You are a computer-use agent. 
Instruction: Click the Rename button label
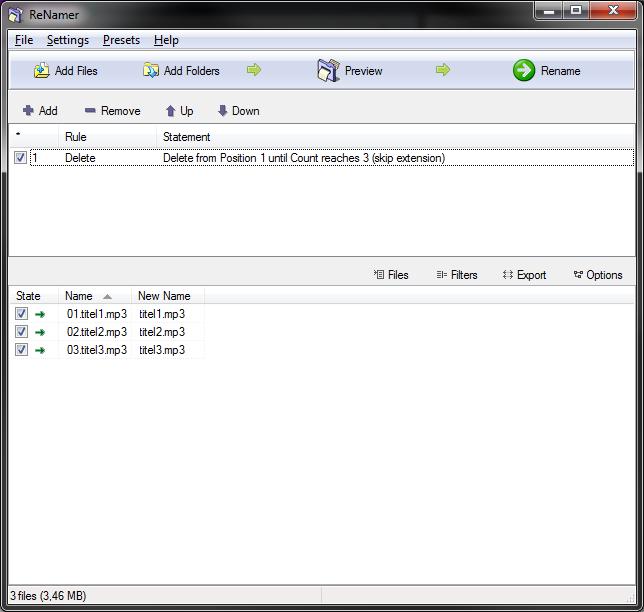[x=560, y=71]
